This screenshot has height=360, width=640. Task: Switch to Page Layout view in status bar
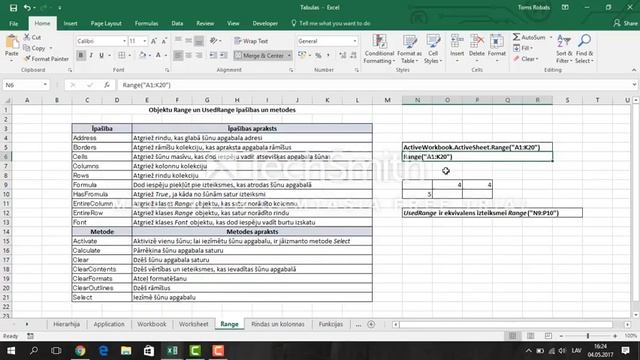(x=530, y=336)
